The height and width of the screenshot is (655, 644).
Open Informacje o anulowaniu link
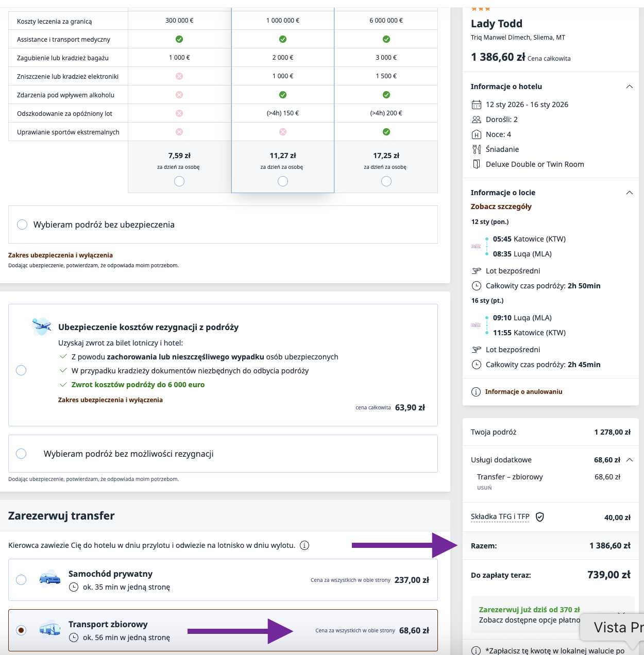[x=523, y=392]
